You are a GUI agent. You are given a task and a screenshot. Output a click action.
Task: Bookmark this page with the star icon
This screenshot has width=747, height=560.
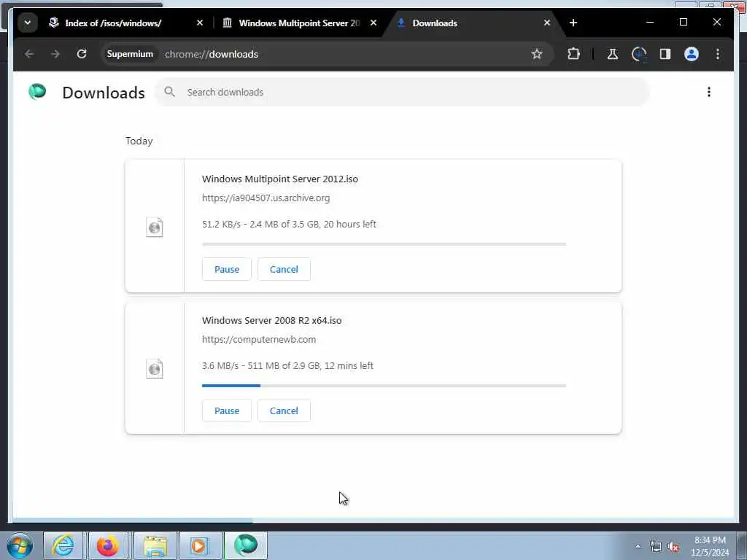click(x=537, y=54)
